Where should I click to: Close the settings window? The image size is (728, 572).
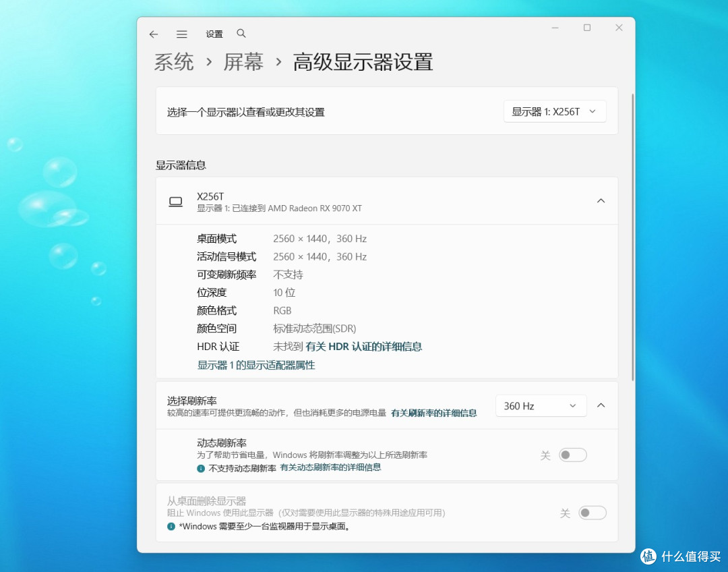pos(619,28)
